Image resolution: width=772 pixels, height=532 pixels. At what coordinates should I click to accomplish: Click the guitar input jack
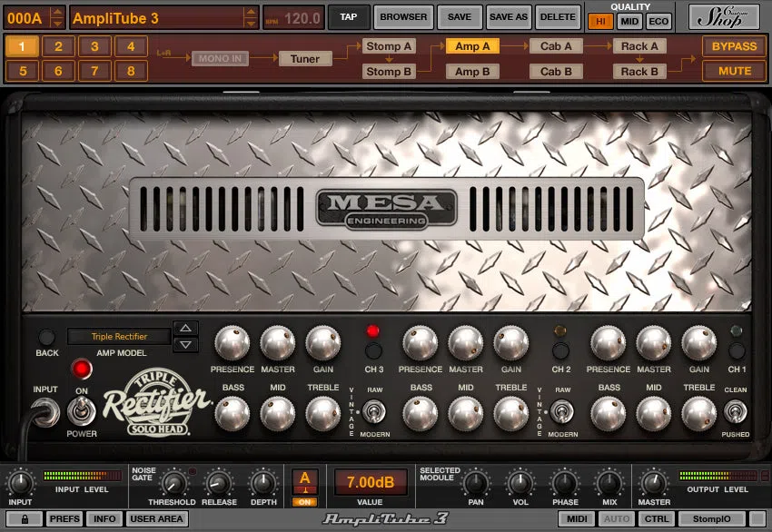[x=45, y=412]
